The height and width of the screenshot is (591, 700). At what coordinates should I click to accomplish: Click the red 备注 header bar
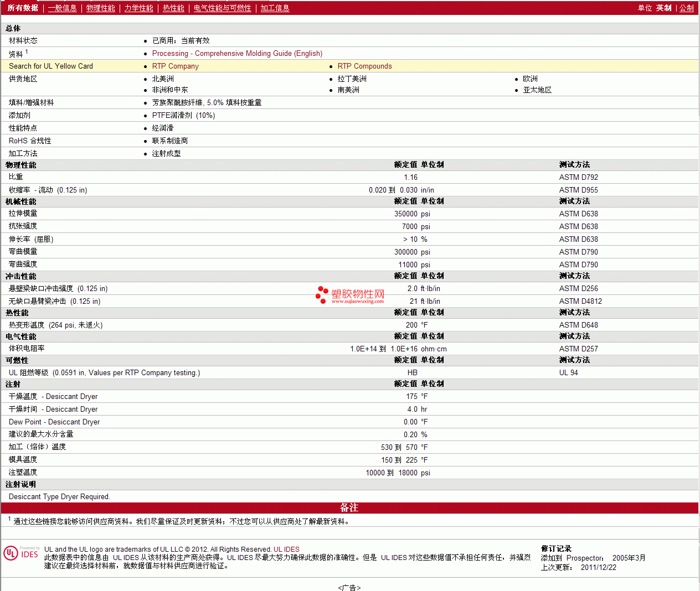point(349,507)
